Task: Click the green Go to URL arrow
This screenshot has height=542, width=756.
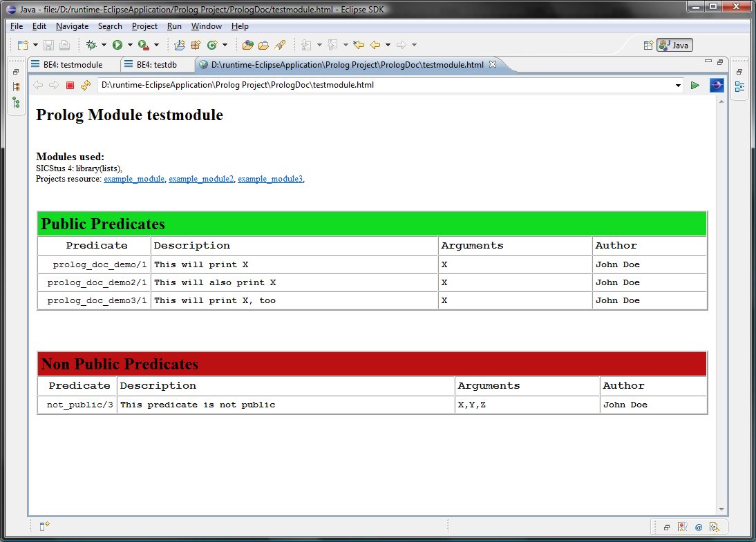Action: click(x=694, y=86)
